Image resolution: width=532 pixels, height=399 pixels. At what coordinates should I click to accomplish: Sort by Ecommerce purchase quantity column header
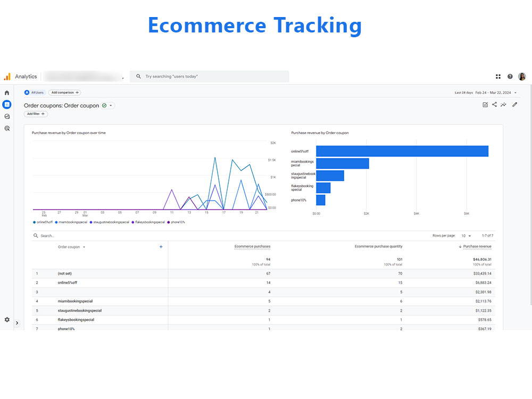(379, 246)
